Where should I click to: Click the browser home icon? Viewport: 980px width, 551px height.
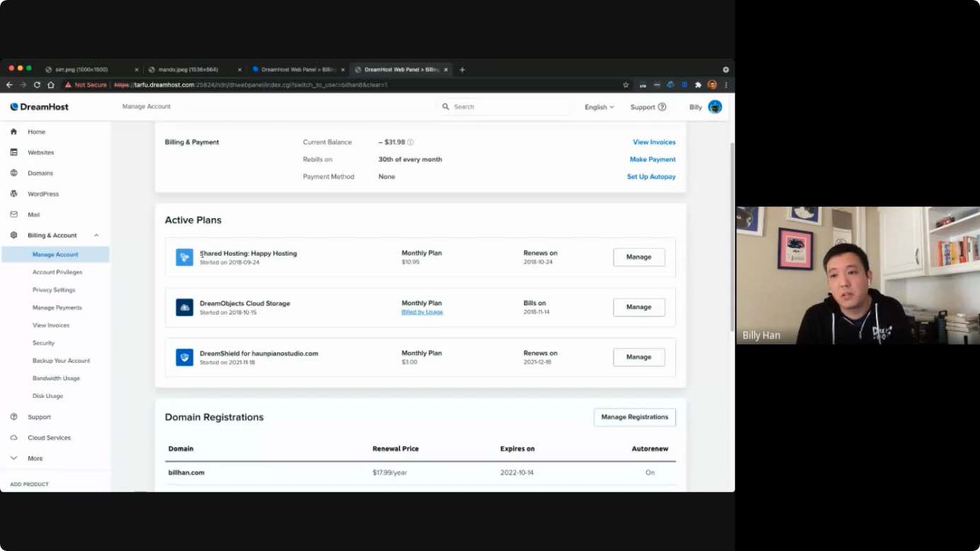coord(50,85)
